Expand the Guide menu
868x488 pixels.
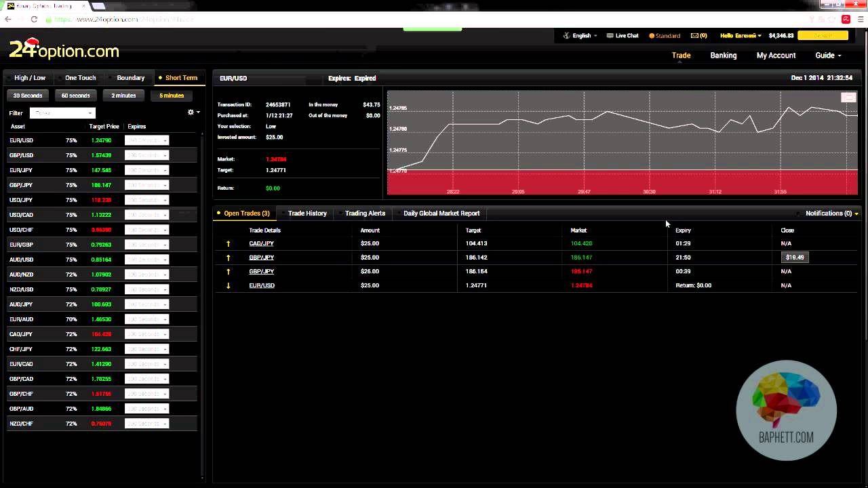828,56
